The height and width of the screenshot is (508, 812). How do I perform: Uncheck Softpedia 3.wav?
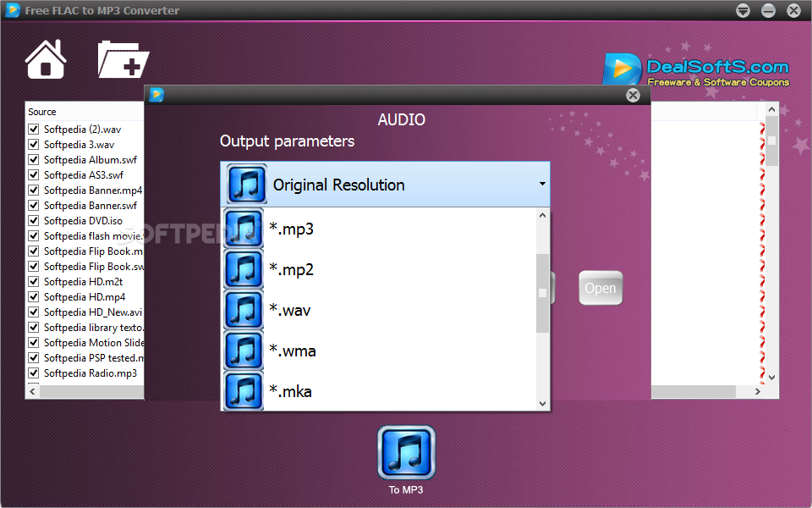tap(34, 144)
